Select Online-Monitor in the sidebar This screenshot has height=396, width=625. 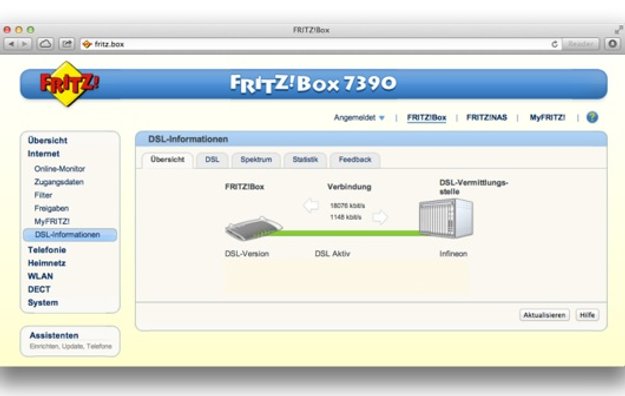(x=60, y=169)
